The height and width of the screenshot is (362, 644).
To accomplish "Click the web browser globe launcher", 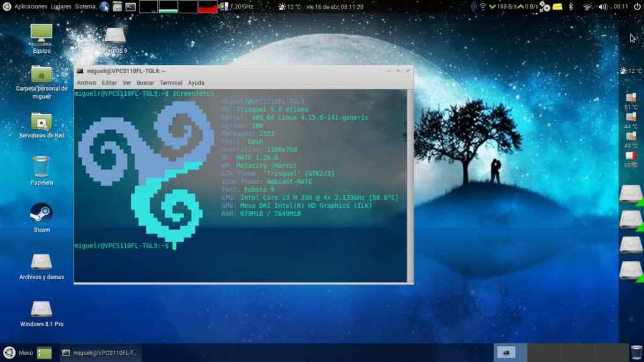I will pos(104,6).
